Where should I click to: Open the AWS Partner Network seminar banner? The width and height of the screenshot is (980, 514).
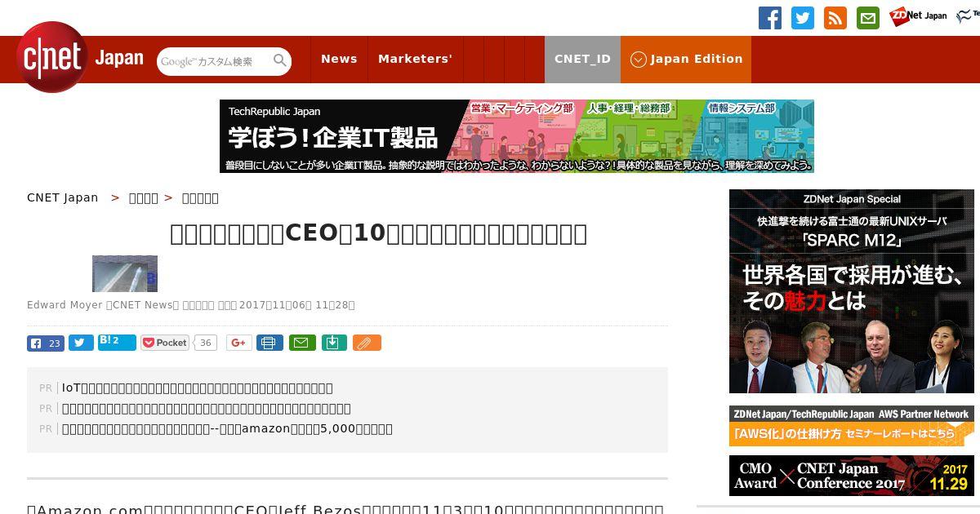coord(852,426)
